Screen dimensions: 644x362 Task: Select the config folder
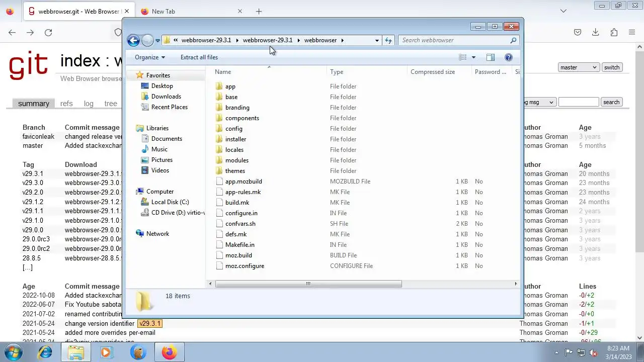[233, 129]
